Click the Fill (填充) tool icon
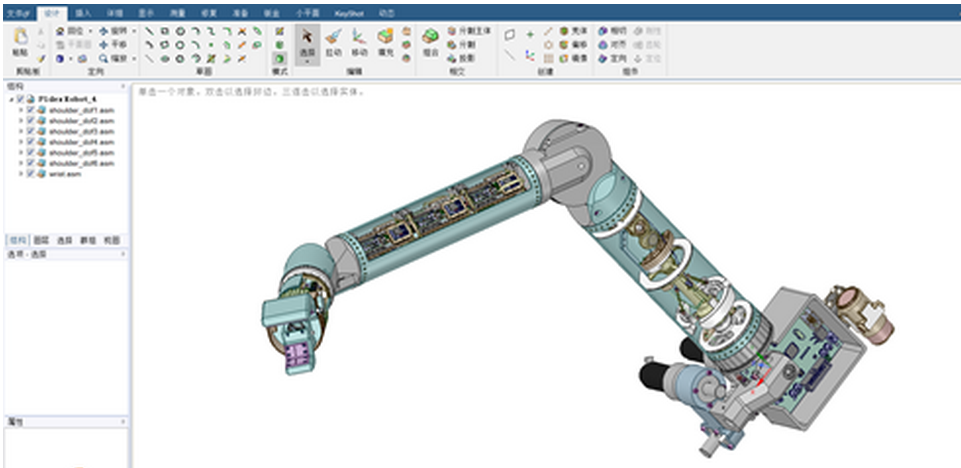961x468 pixels. tap(385, 40)
